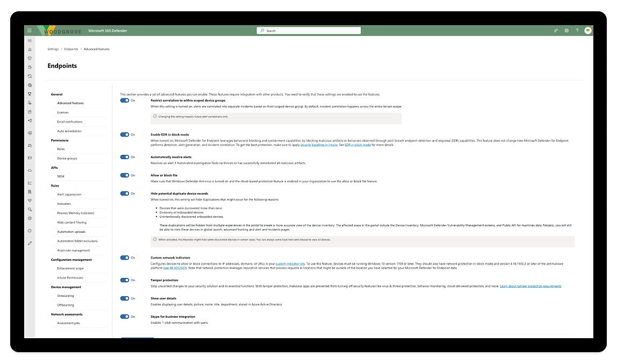
Task: Open the cloud apps icon in left rail
Action: tap(30, 170)
